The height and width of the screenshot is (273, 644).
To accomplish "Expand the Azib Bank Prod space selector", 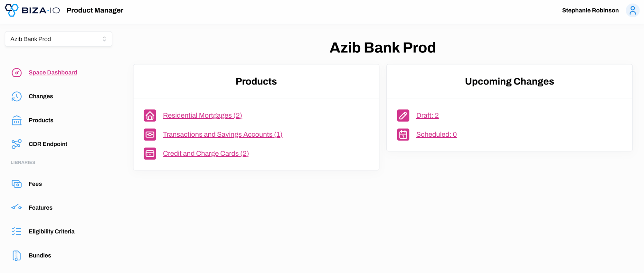I will point(58,39).
